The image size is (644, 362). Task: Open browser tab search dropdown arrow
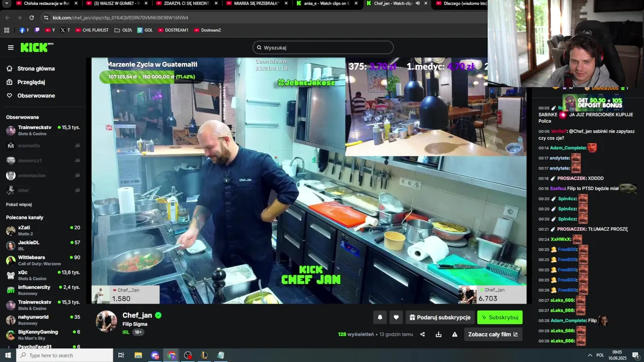click(x=7, y=4)
